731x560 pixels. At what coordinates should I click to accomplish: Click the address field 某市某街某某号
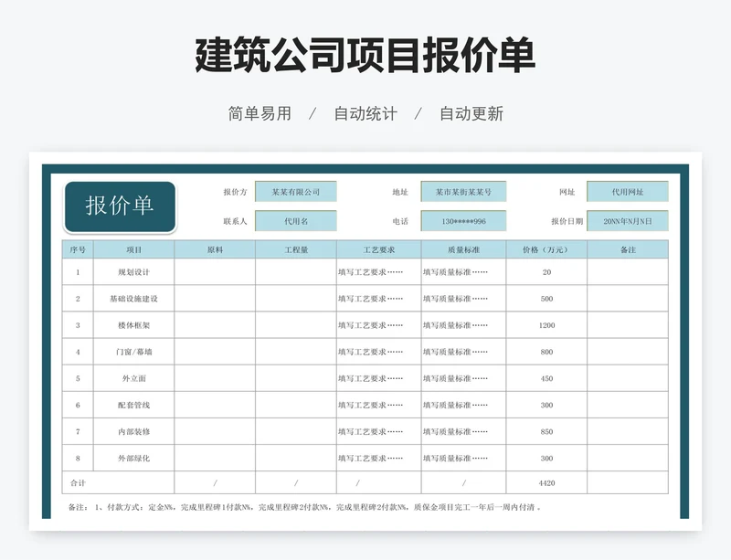pyautogui.click(x=463, y=192)
